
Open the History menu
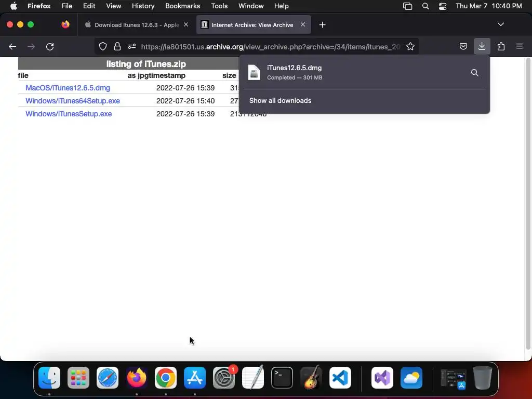click(x=143, y=6)
